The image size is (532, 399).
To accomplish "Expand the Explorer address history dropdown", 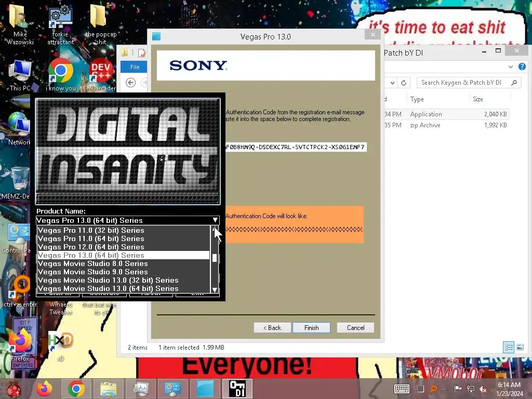I will pos(392,83).
